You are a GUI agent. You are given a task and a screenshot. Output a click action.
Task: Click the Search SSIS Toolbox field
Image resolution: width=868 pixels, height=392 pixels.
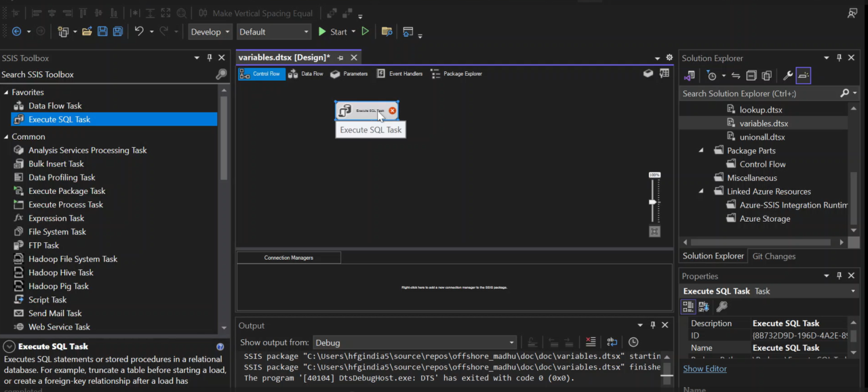coord(107,75)
